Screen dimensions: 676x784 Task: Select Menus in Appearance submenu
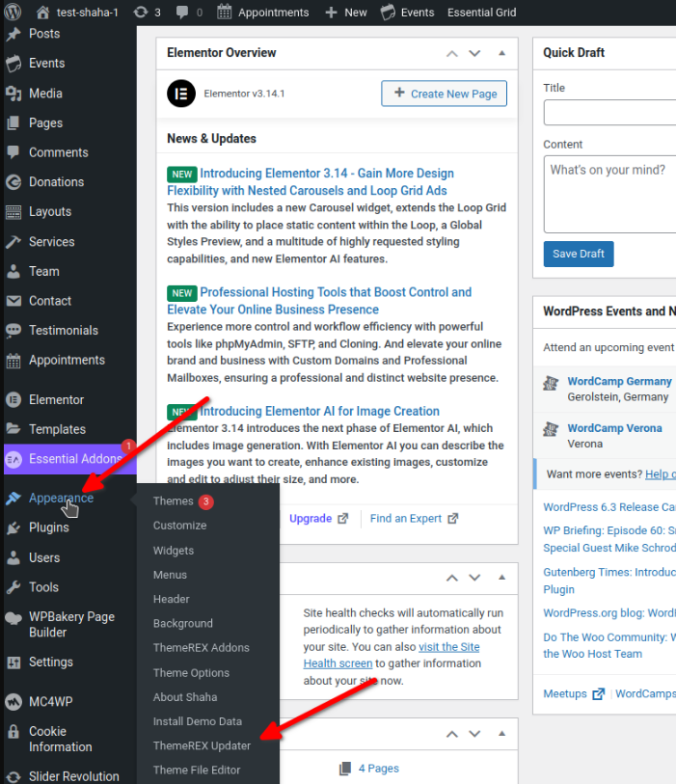(170, 575)
